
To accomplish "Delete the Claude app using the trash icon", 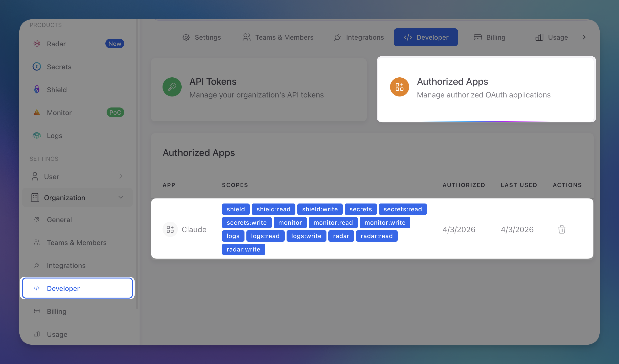I will [562, 229].
